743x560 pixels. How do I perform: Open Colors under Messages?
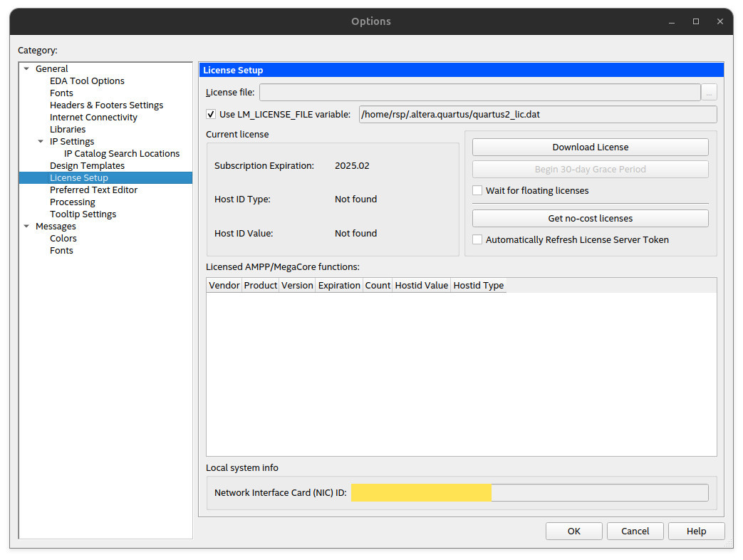(x=63, y=239)
